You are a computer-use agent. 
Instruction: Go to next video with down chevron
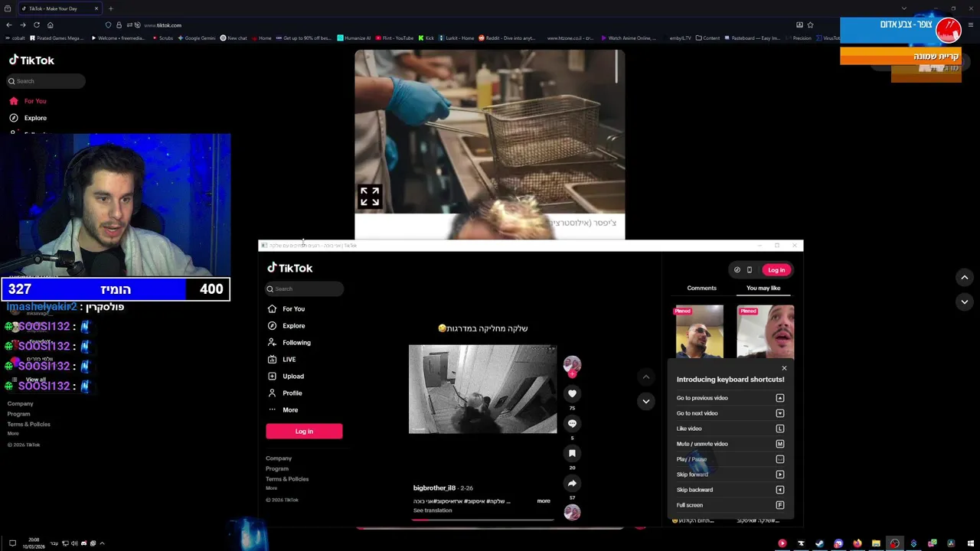click(646, 401)
